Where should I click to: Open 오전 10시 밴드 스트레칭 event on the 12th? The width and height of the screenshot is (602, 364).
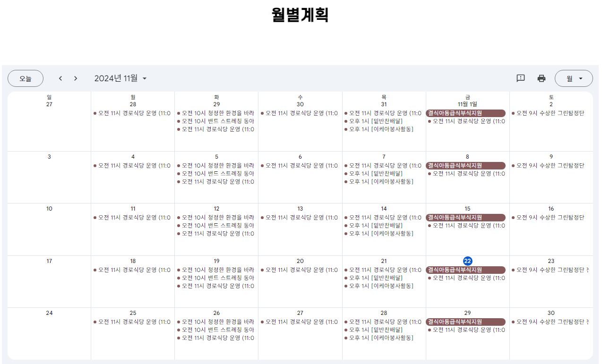tap(215, 226)
